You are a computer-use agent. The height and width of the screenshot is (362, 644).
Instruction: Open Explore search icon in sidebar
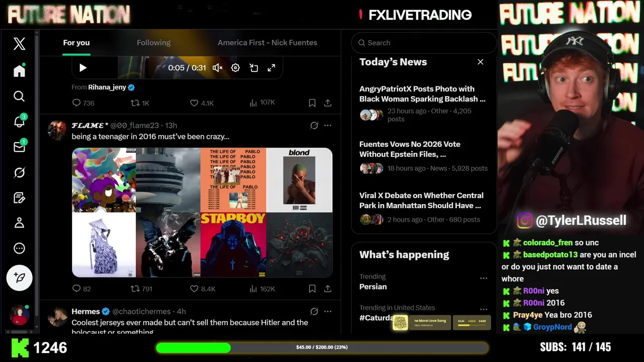[x=19, y=96]
